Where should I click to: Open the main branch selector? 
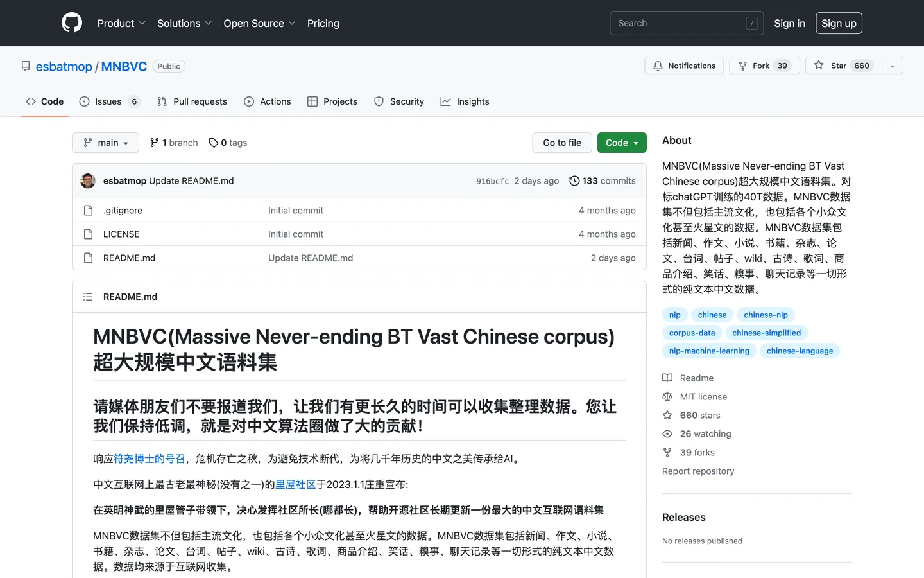click(105, 143)
